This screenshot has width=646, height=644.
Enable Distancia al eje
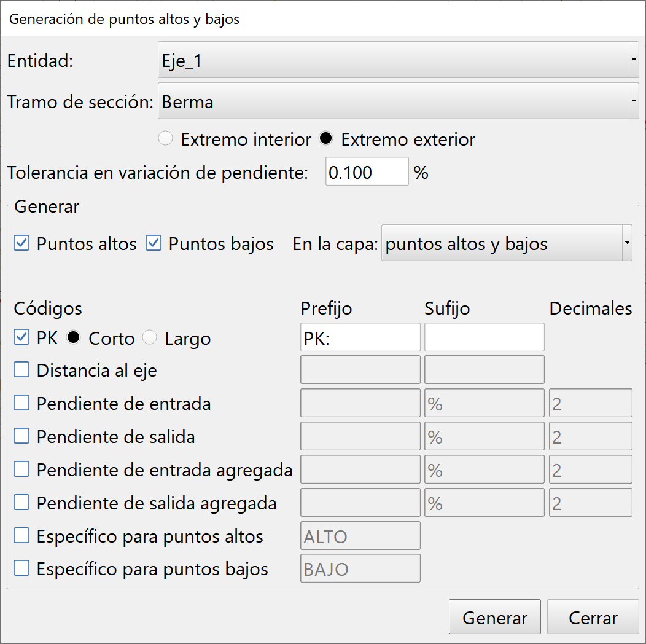tap(21, 370)
